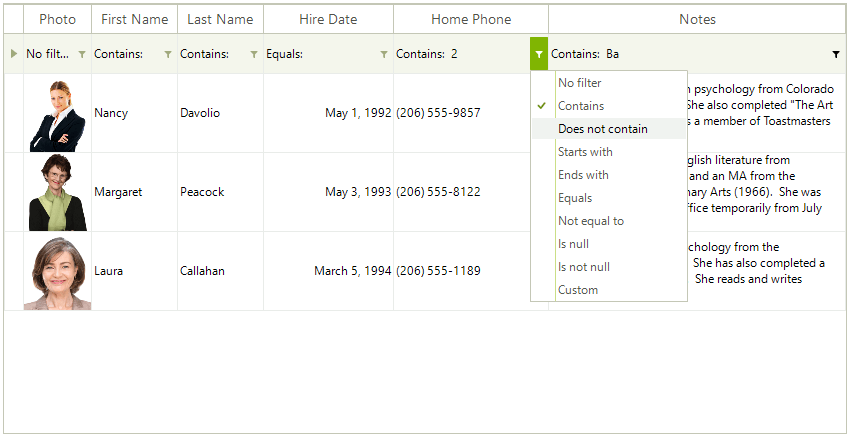Image resolution: width=850 pixels, height=436 pixels.
Task: Sort by the Hire Date column header
Action: coord(329,20)
